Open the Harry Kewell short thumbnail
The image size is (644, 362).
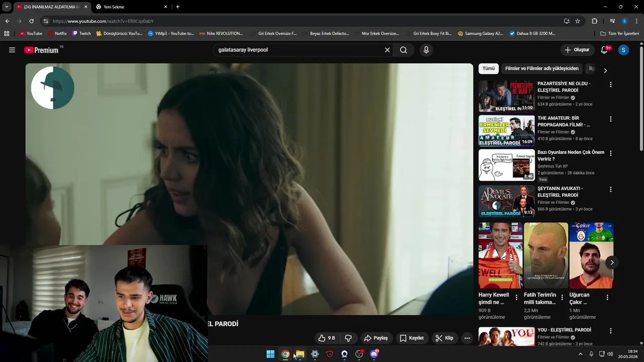point(501,255)
